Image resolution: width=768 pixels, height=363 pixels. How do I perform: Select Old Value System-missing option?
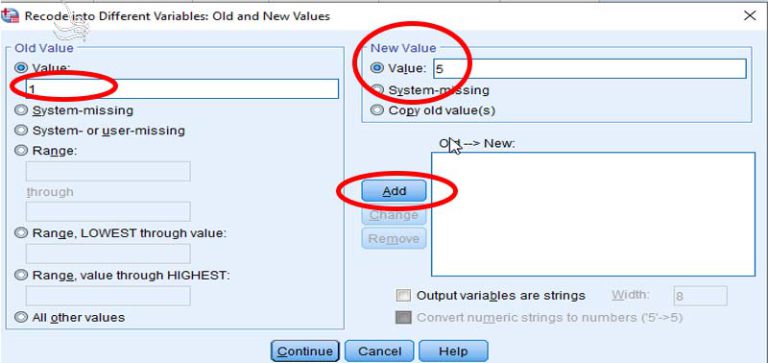[21, 110]
